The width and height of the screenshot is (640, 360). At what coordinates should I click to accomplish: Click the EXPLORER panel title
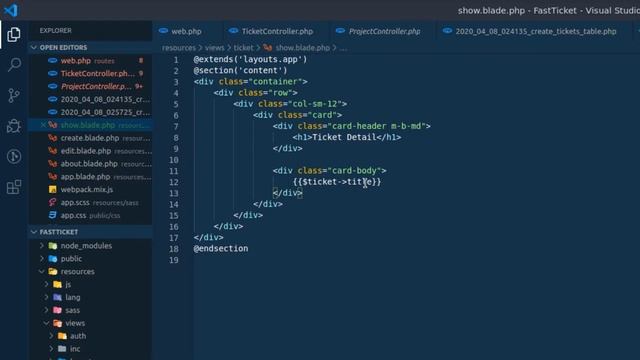[56, 31]
